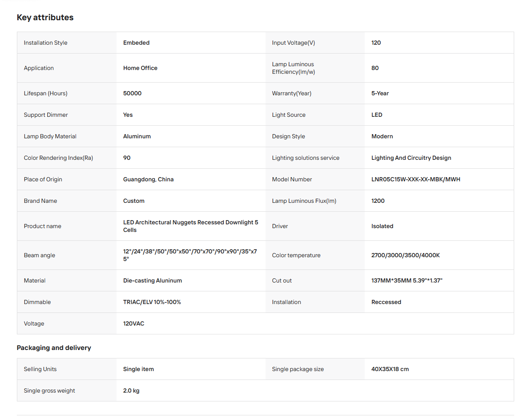Image resolution: width=515 pixels, height=420 pixels.
Task: Click the 5-Year warranty value
Action: [x=380, y=93]
